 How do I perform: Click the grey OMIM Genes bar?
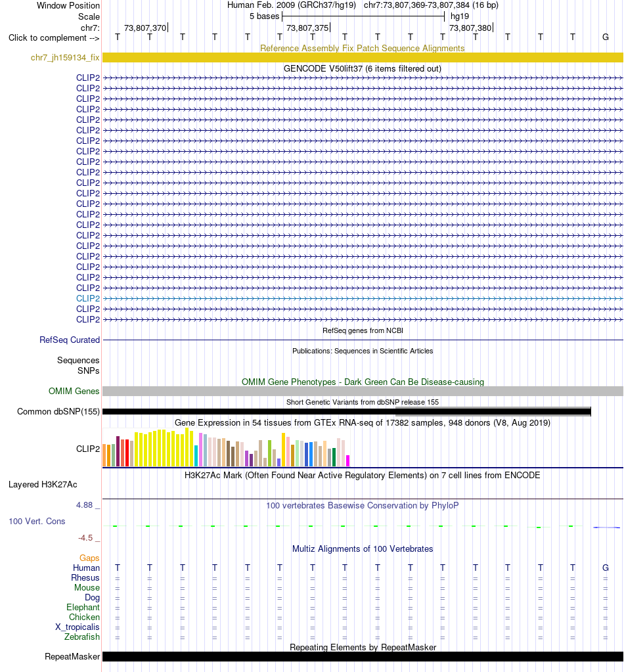click(363, 391)
